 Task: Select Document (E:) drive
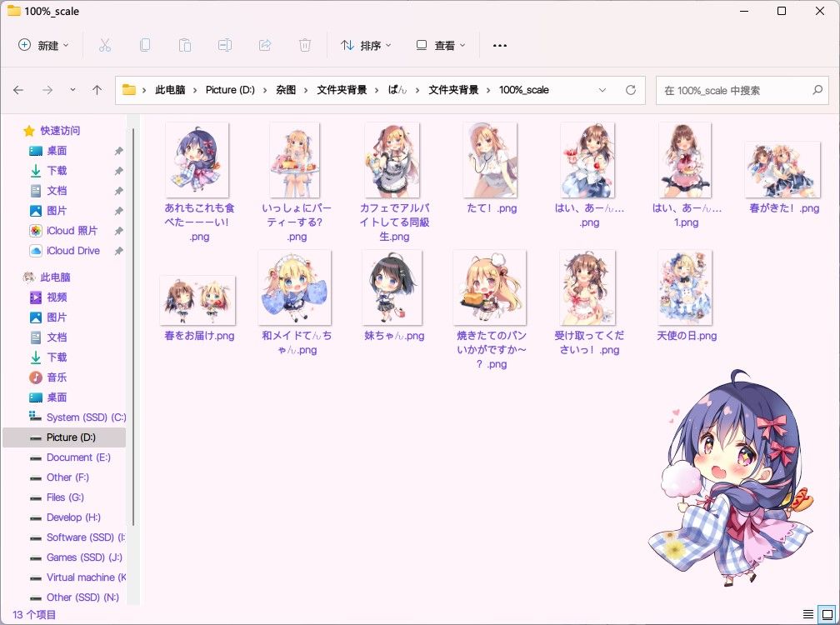pyautogui.click(x=71, y=457)
